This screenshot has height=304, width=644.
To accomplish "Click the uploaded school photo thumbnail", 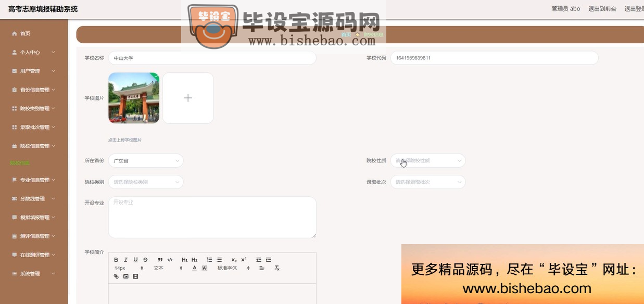I will point(134,98).
